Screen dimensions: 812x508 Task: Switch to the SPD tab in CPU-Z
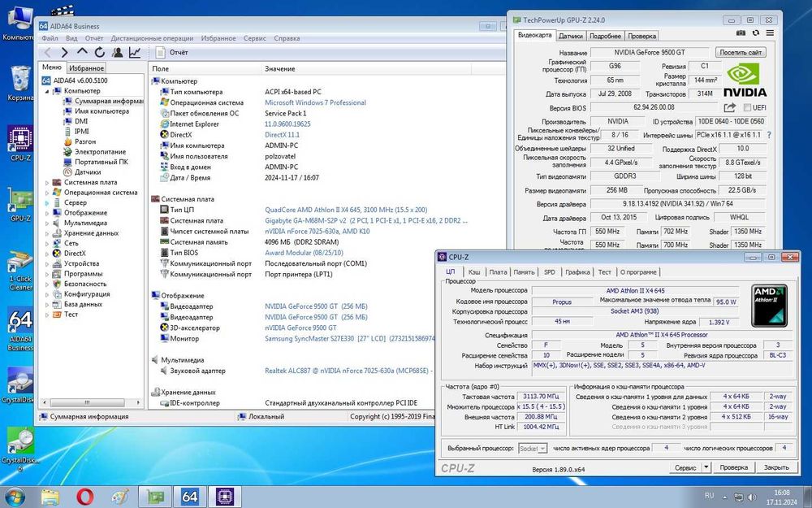point(550,271)
